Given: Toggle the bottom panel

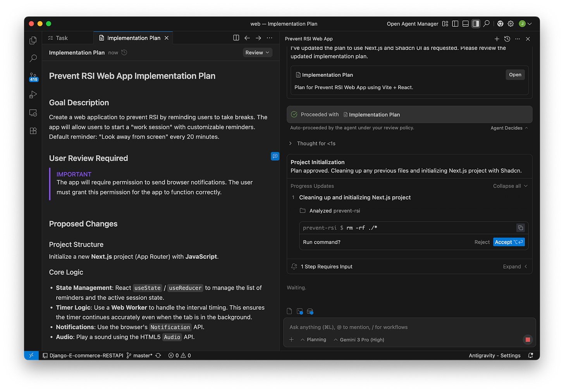Looking at the screenshot, I should pos(466,24).
